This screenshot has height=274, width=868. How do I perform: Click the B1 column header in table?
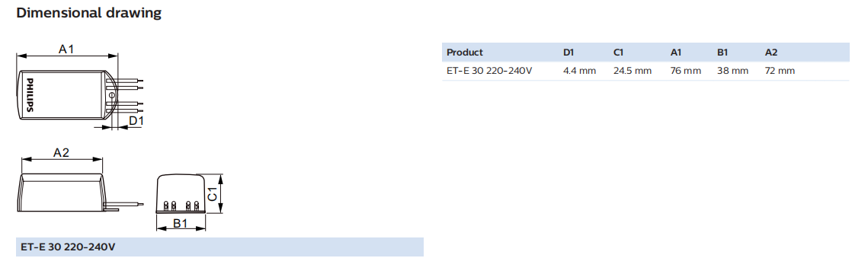click(x=722, y=53)
